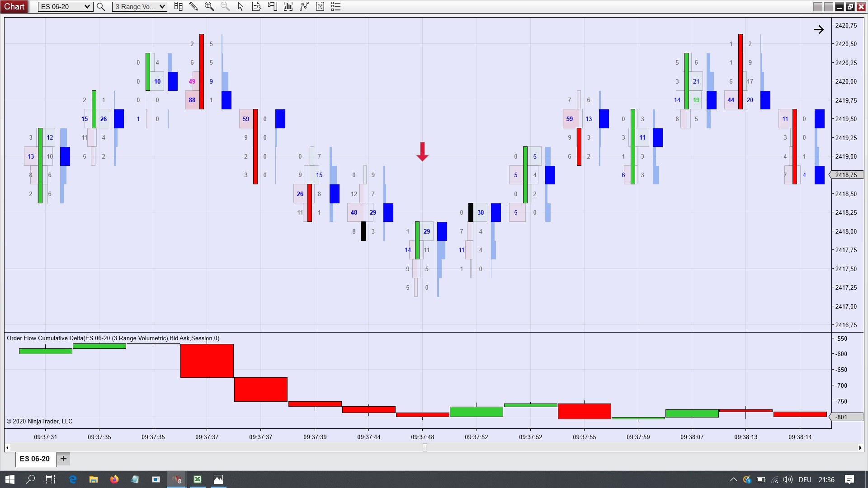This screenshot has width=868, height=488.
Task: Open the Properties list icon
Action: click(x=336, y=7)
